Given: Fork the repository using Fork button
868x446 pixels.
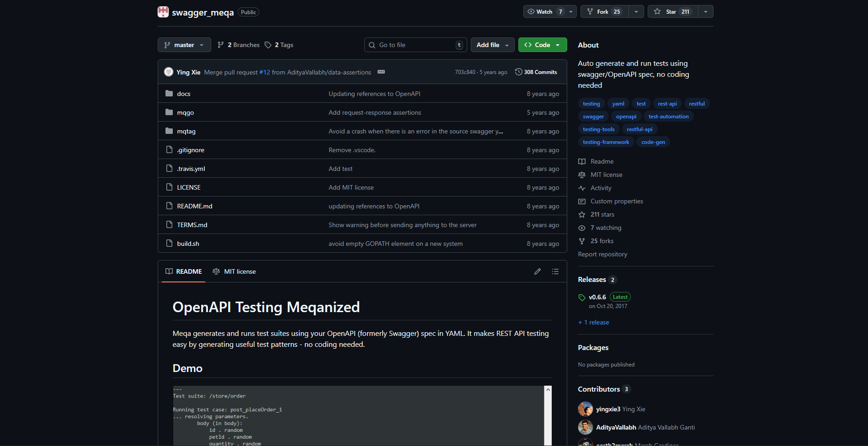Looking at the screenshot, I should (x=605, y=11).
